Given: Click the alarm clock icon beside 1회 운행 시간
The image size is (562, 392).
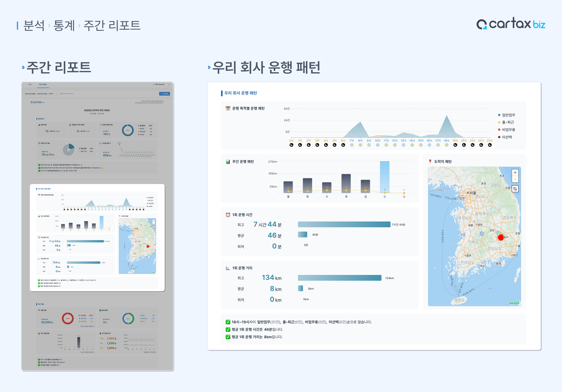Looking at the screenshot, I should point(228,215).
